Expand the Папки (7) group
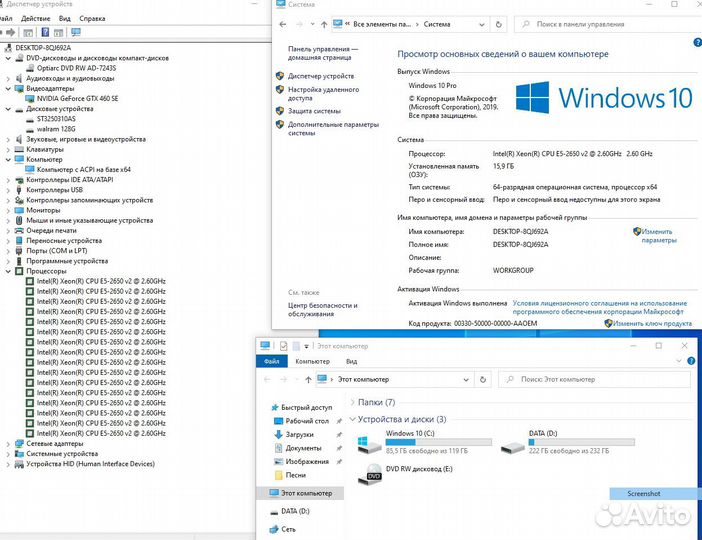 pyautogui.click(x=352, y=403)
